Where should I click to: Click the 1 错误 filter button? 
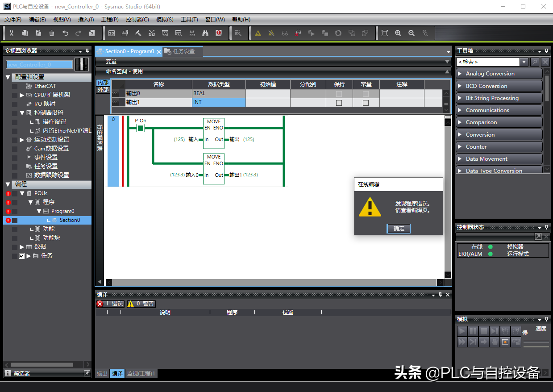(110, 304)
